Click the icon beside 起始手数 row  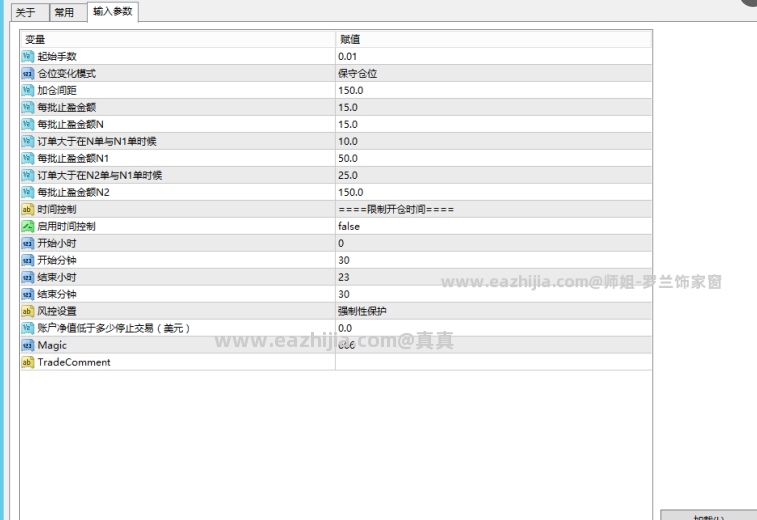tap(28, 56)
